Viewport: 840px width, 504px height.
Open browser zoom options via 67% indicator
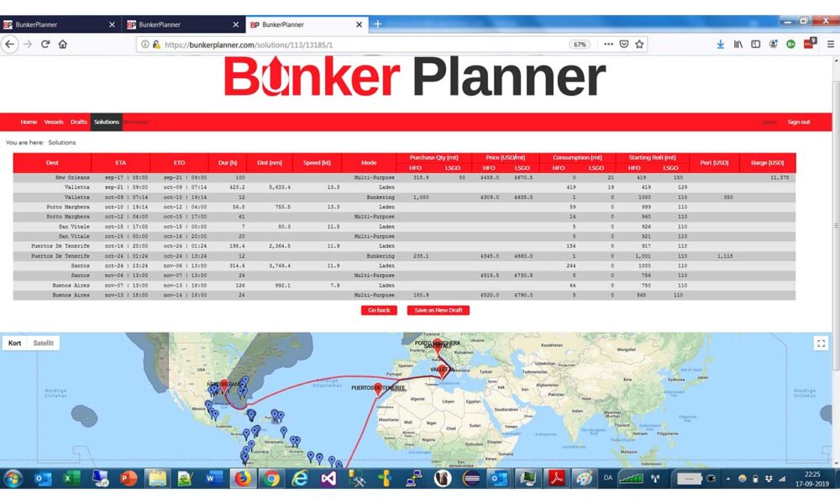click(x=580, y=43)
